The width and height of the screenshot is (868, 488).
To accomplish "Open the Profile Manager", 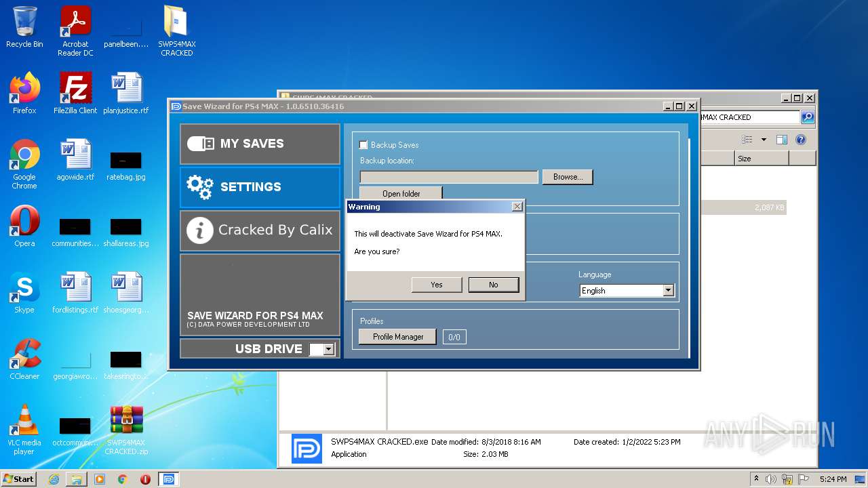I will pyautogui.click(x=398, y=337).
